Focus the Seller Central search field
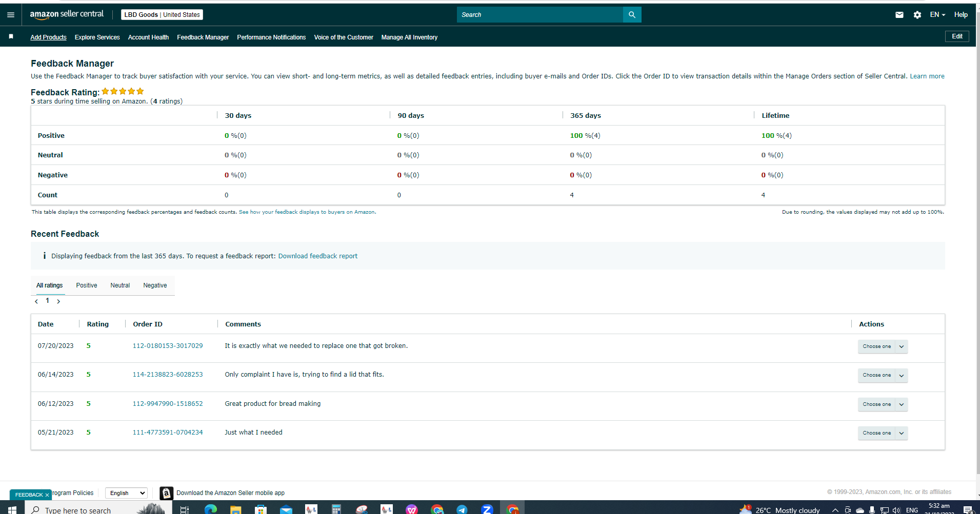This screenshot has height=514, width=980. point(539,15)
